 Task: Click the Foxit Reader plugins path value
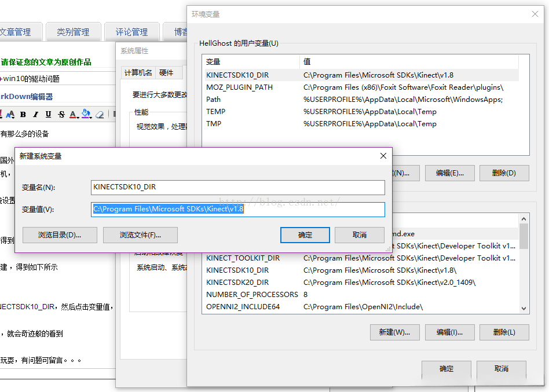click(x=403, y=87)
